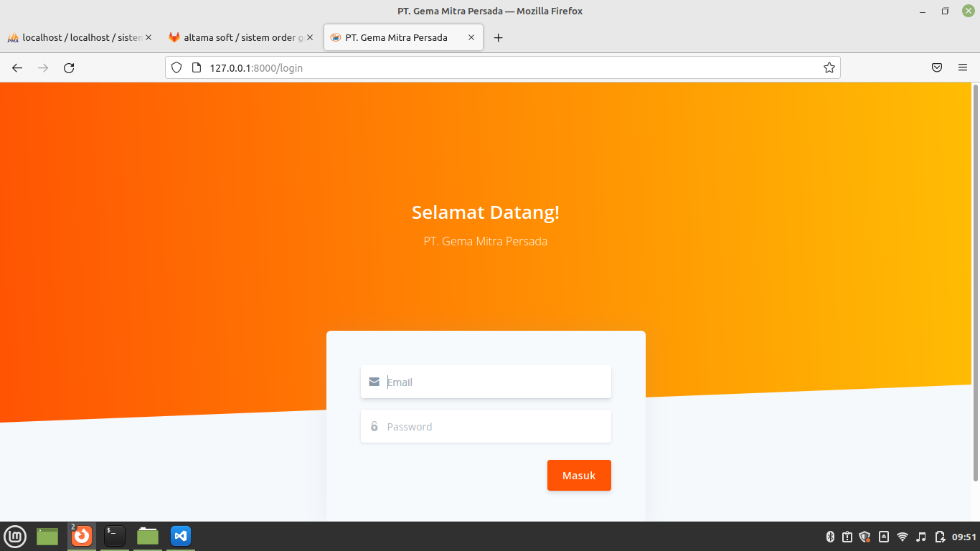Click the lock icon in Password field
This screenshot has height=551, width=980.
tap(374, 426)
